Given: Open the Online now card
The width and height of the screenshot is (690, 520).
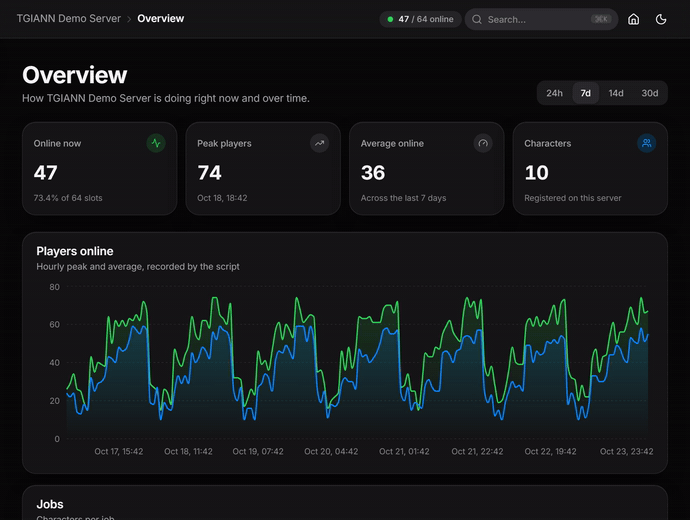Looking at the screenshot, I should pyautogui.click(x=100, y=168).
